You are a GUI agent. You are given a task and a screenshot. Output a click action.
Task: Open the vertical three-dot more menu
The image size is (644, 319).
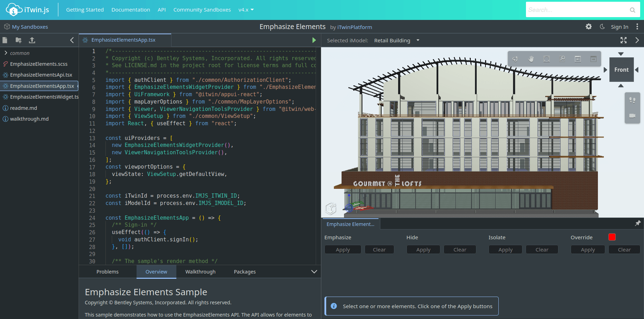coord(637,27)
